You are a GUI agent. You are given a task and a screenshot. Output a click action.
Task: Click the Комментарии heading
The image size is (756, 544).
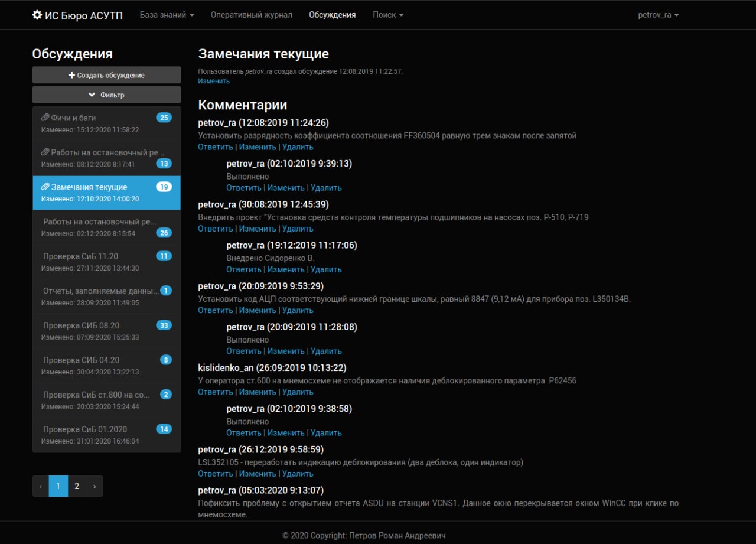(243, 105)
